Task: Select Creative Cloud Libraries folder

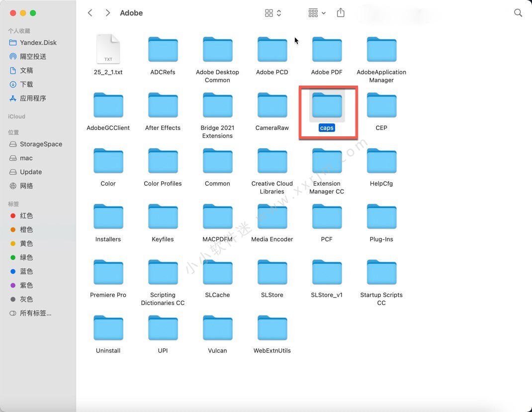Action: pyautogui.click(x=272, y=161)
